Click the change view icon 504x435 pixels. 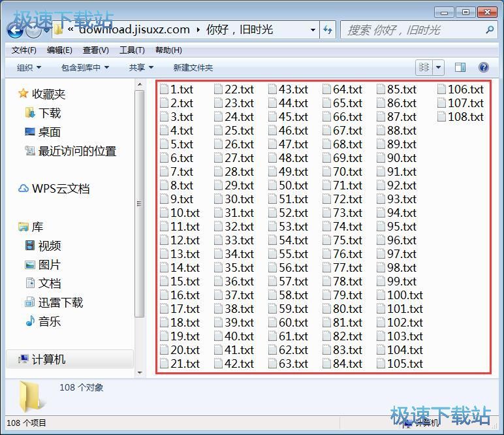(424, 67)
